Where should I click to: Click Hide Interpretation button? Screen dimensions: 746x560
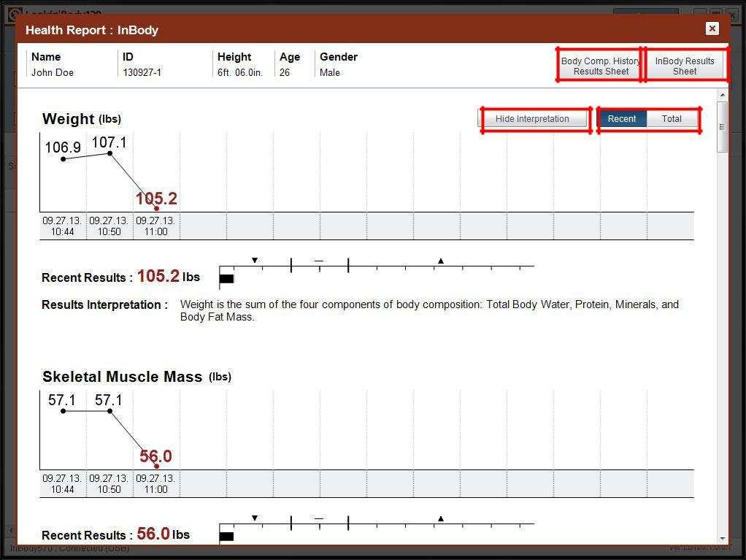point(532,118)
